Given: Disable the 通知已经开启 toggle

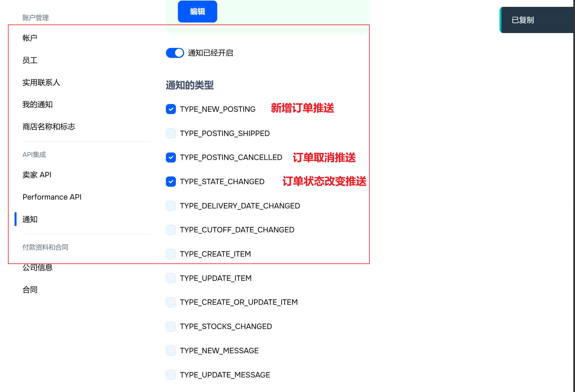Looking at the screenshot, I should coord(174,53).
